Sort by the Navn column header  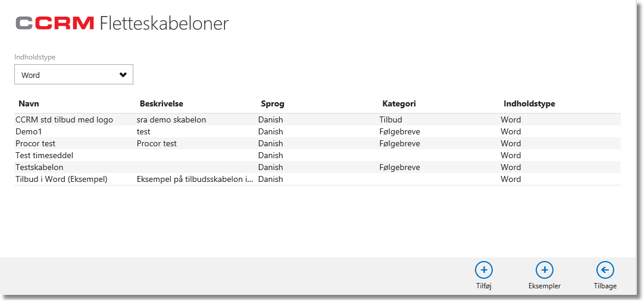(29, 104)
